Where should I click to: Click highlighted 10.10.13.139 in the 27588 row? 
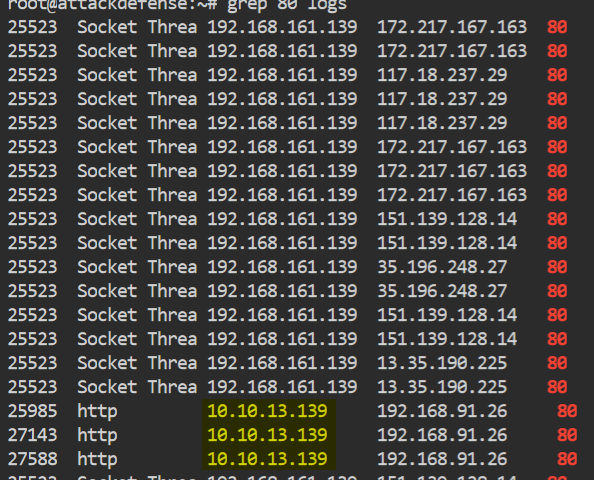[x=267, y=459]
